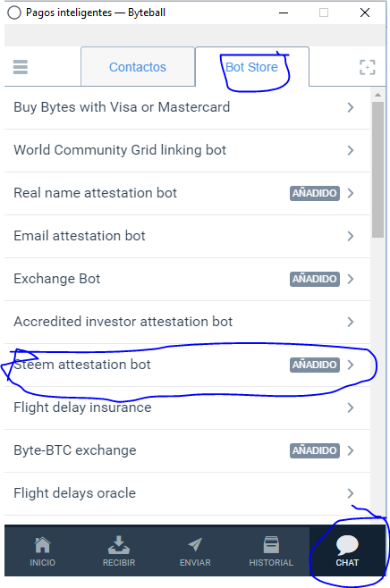Click the scrollbar up arrow
Image resolution: width=390 pixels, height=588 pixels.
(378, 95)
